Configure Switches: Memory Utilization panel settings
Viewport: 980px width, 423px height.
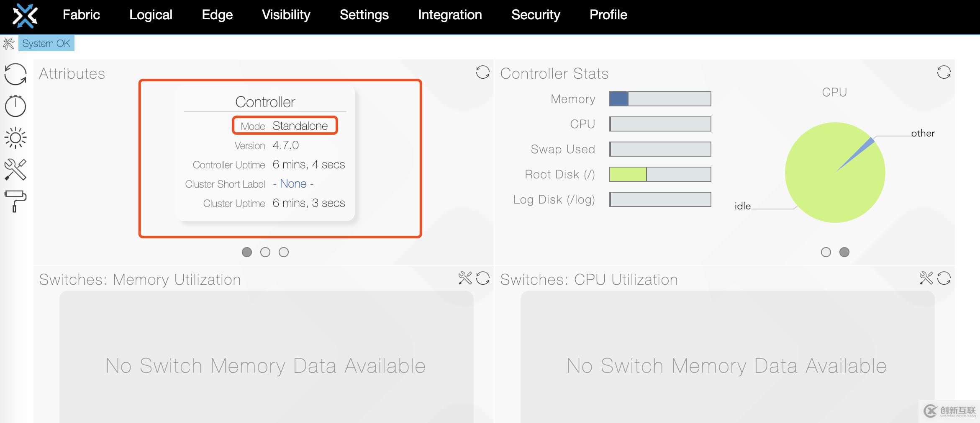click(x=465, y=278)
